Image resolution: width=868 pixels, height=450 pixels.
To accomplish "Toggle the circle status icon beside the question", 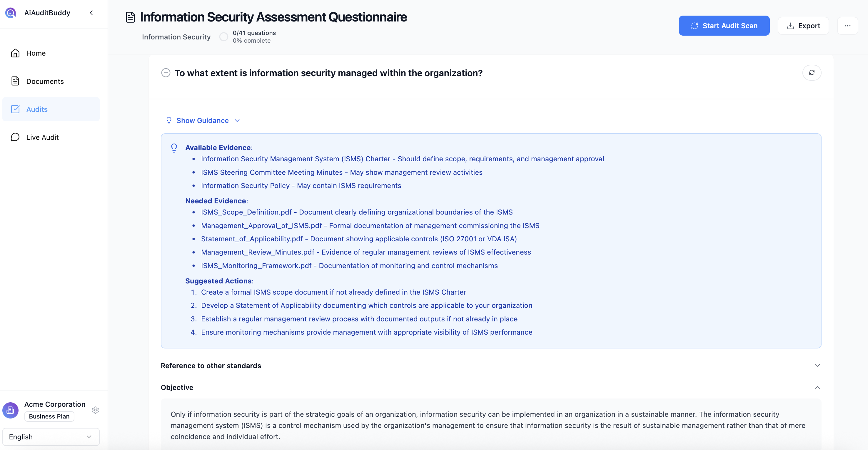I will pos(166,73).
